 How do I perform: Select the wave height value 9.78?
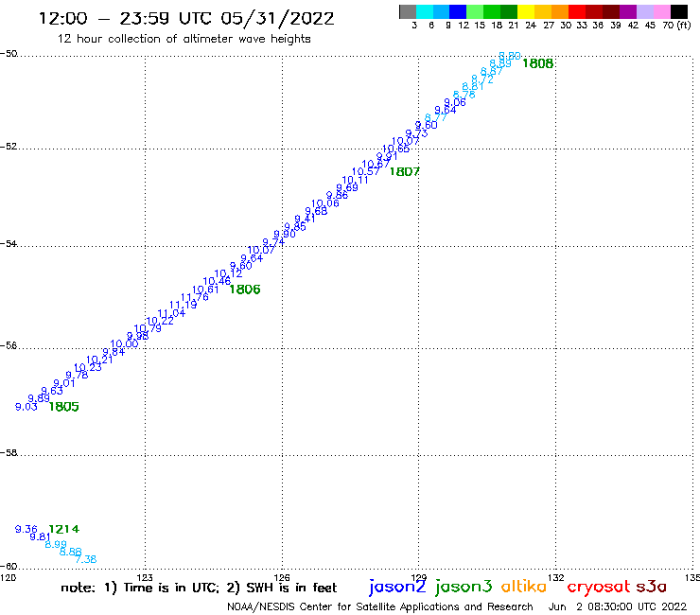click(x=77, y=376)
